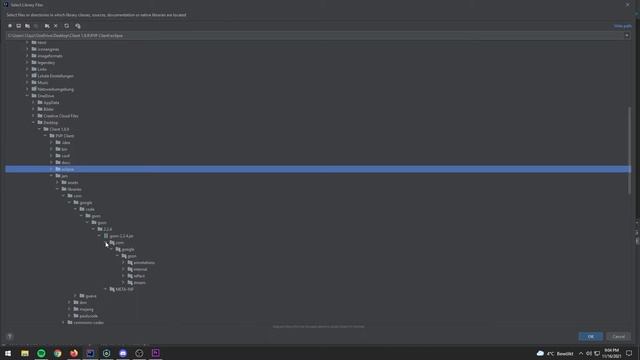Expand the annotations package chevron

click(x=123, y=262)
